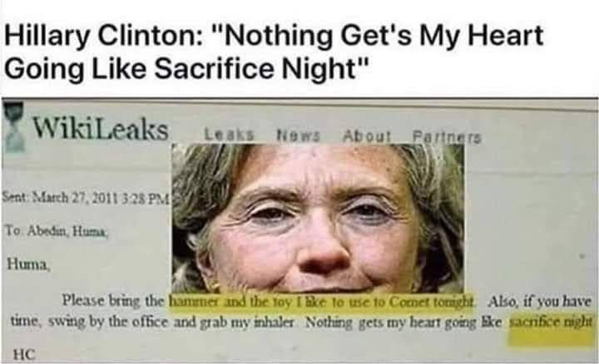Go to the About navigation item

pyautogui.click(x=367, y=135)
